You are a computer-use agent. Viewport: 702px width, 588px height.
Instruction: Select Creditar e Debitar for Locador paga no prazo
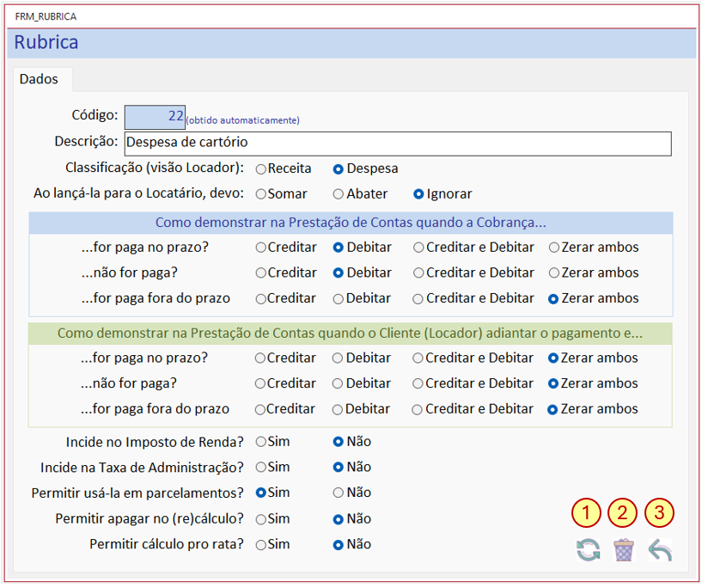coord(418,358)
